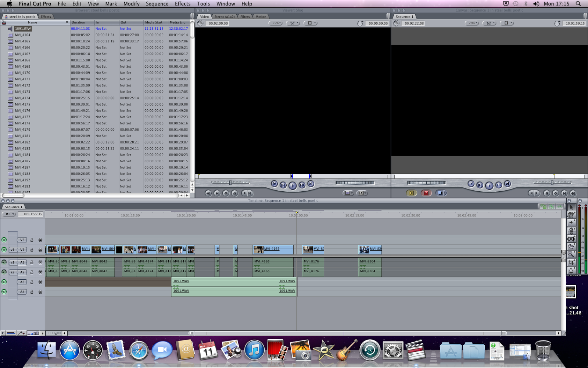Select the Roll edit tool

(x=571, y=231)
